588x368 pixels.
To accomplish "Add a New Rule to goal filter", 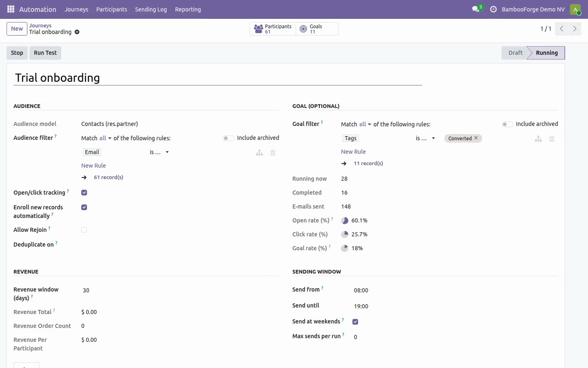I will pos(353,152).
